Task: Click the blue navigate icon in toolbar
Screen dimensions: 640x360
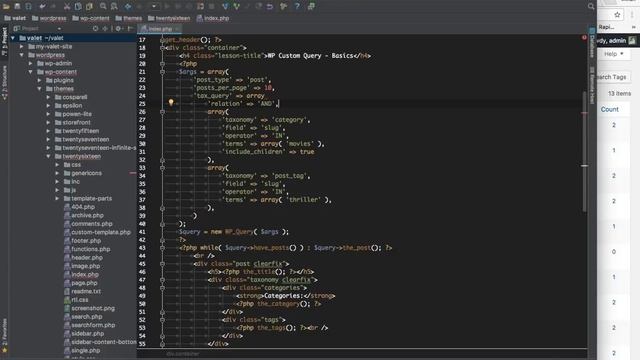Action: 128,7
